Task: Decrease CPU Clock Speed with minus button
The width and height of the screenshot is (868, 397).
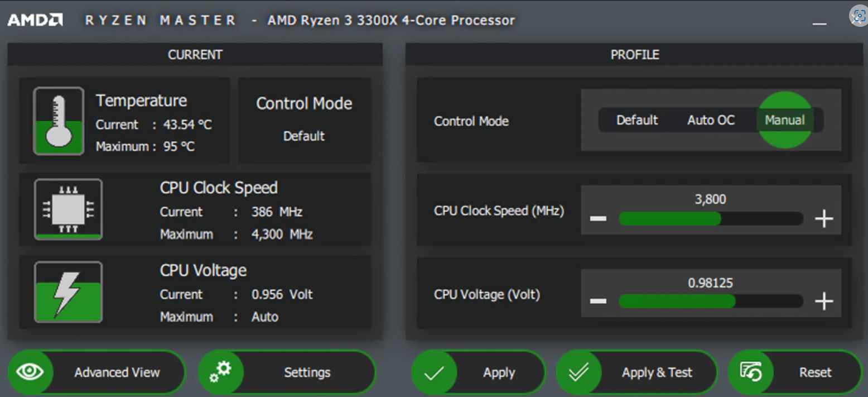Action: pos(598,218)
